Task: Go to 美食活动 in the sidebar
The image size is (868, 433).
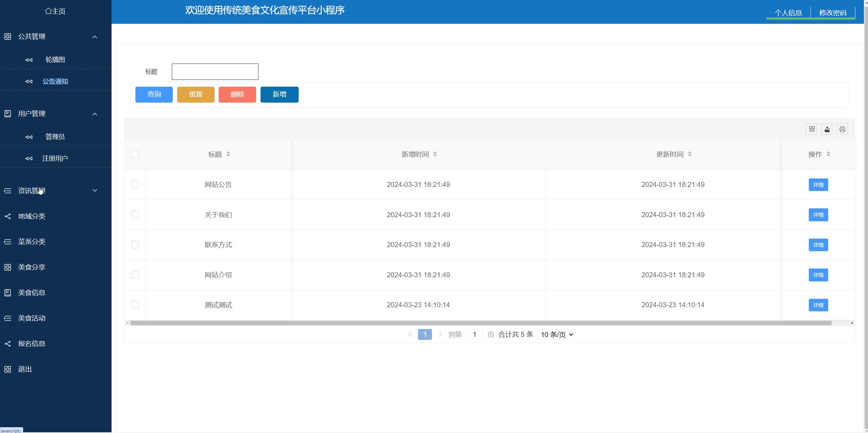Action: [32, 318]
